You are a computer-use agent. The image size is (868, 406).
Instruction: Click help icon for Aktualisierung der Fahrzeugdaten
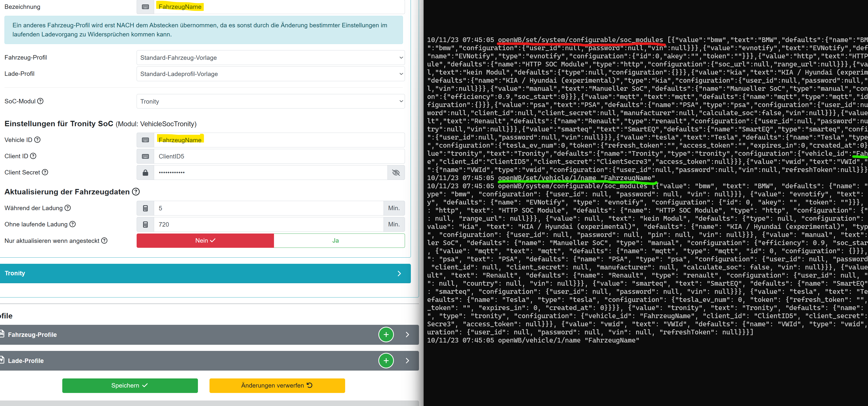click(x=136, y=192)
